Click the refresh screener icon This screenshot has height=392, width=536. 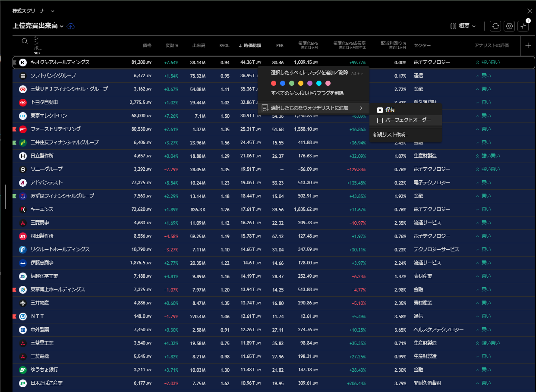point(496,26)
